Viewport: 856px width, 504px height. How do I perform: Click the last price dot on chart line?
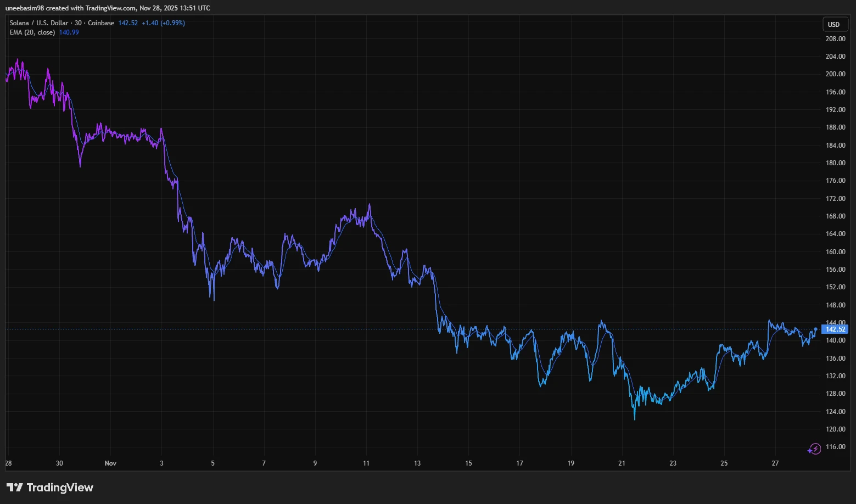click(x=816, y=329)
